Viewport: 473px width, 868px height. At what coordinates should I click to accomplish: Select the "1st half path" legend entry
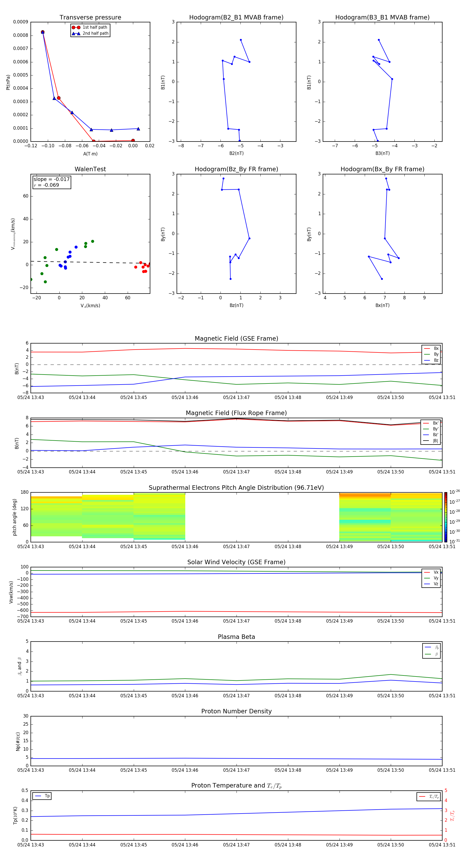pos(90,27)
